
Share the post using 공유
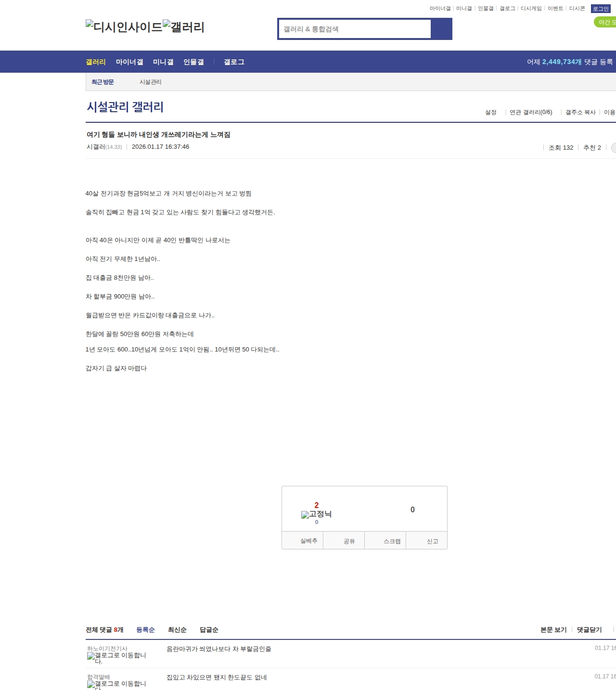[350, 540]
